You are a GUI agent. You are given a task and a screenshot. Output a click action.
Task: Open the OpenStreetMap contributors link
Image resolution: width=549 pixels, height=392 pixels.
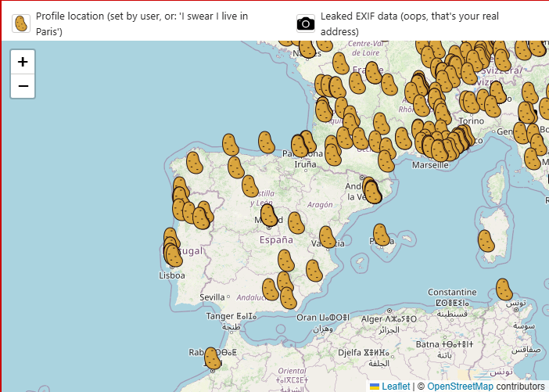point(460,386)
